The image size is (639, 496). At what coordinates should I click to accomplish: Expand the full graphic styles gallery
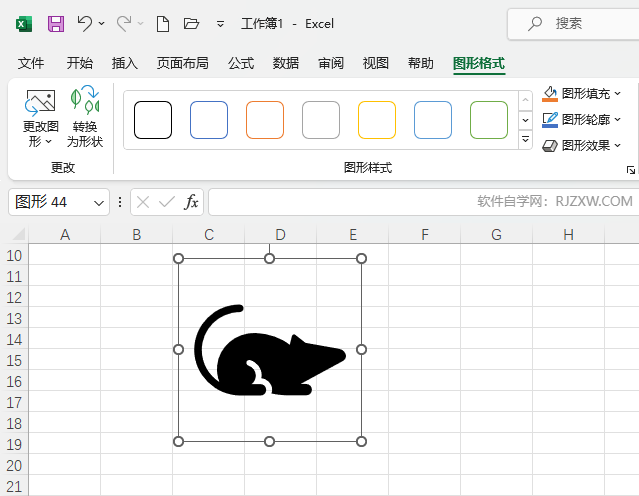point(525,140)
